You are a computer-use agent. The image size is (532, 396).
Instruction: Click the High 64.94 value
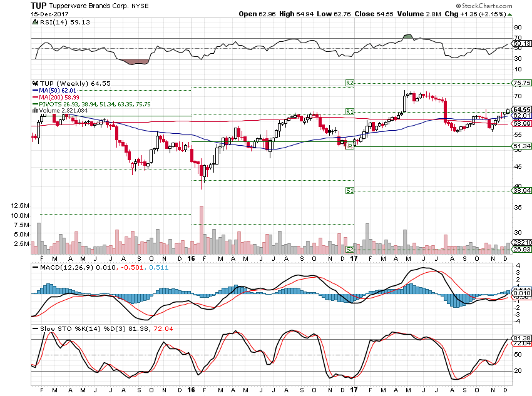[296, 14]
